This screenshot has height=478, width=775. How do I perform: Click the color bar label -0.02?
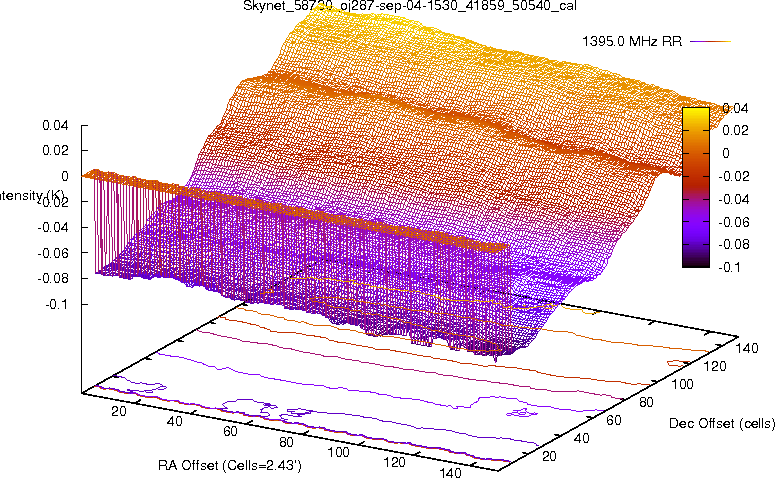click(733, 176)
